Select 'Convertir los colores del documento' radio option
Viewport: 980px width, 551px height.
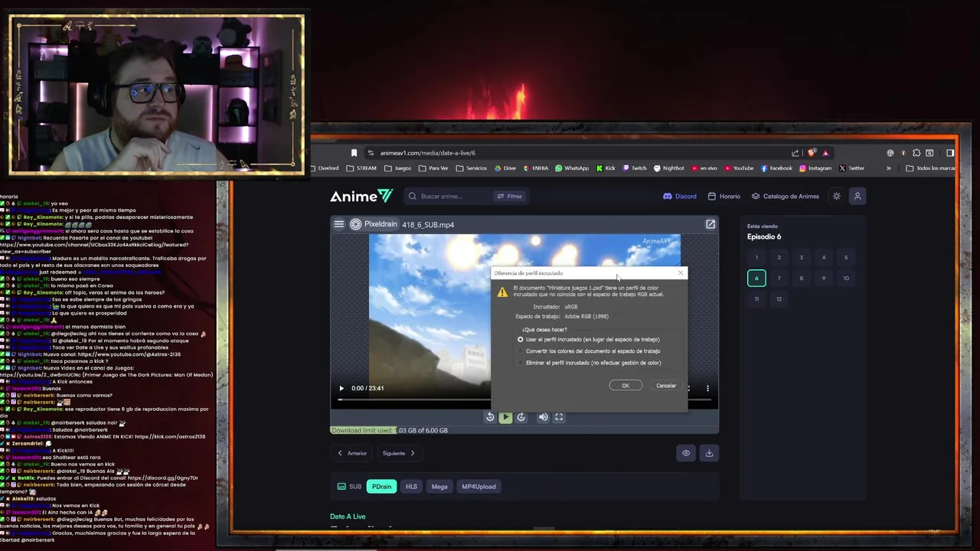521,351
